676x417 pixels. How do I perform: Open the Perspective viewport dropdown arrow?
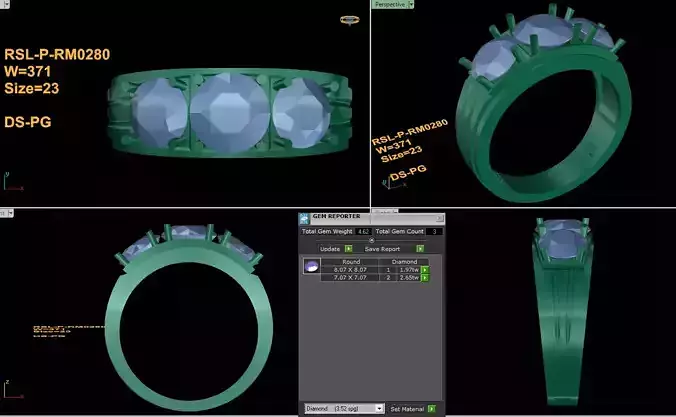point(411,4)
